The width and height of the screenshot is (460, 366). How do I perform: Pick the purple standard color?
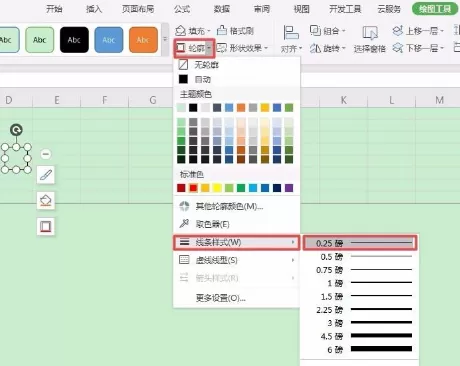pos(289,188)
